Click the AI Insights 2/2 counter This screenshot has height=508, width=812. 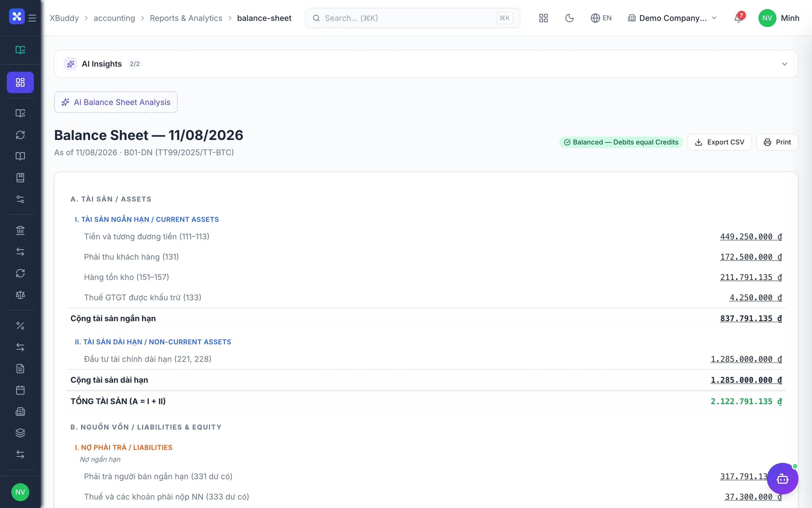click(134, 64)
